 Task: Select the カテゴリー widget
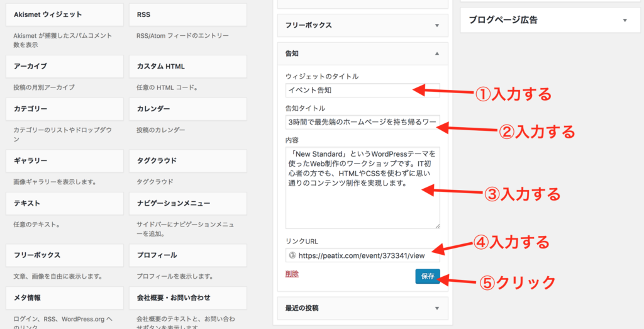click(64, 109)
